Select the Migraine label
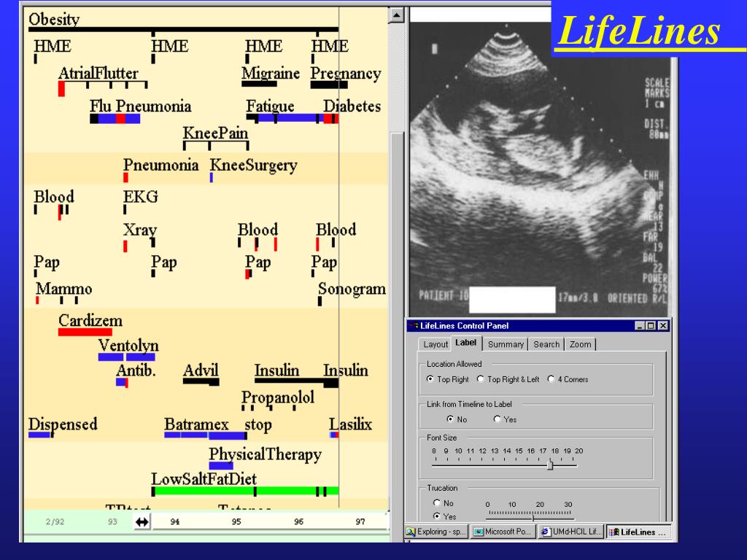The image size is (747, 560). click(271, 74)
